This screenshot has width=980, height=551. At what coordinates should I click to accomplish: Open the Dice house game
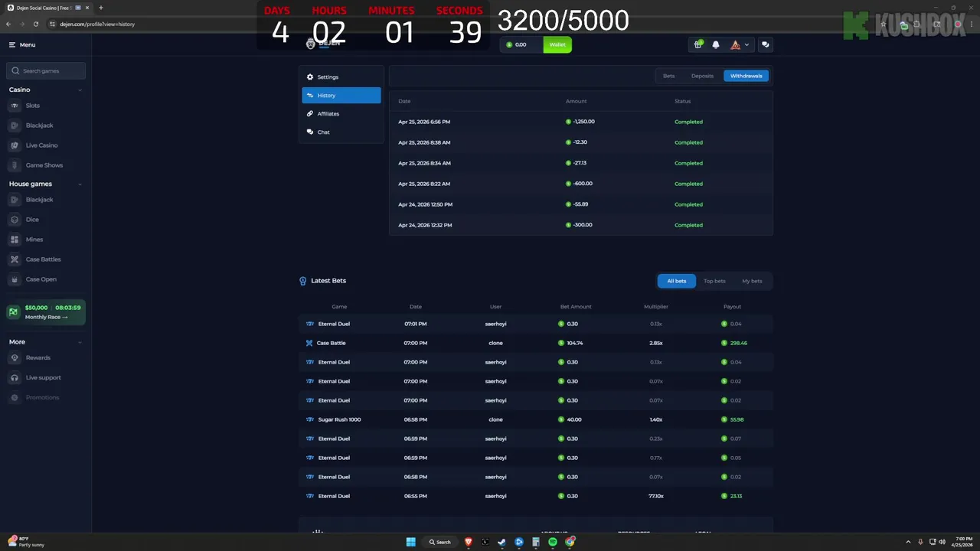point(32,220)
